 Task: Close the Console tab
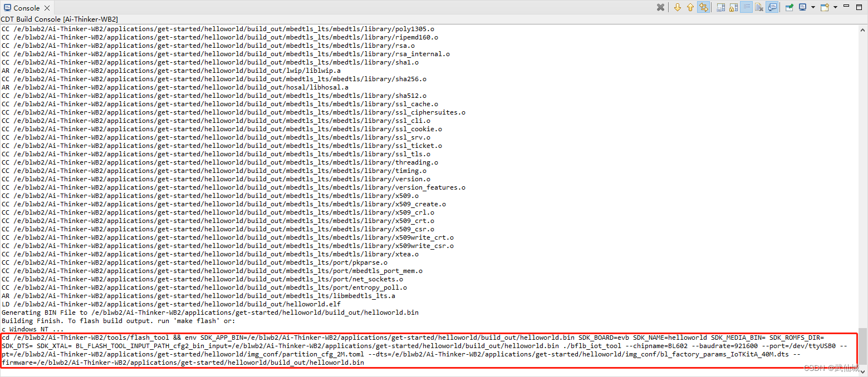pyautogui.click(x=47, y=8)
